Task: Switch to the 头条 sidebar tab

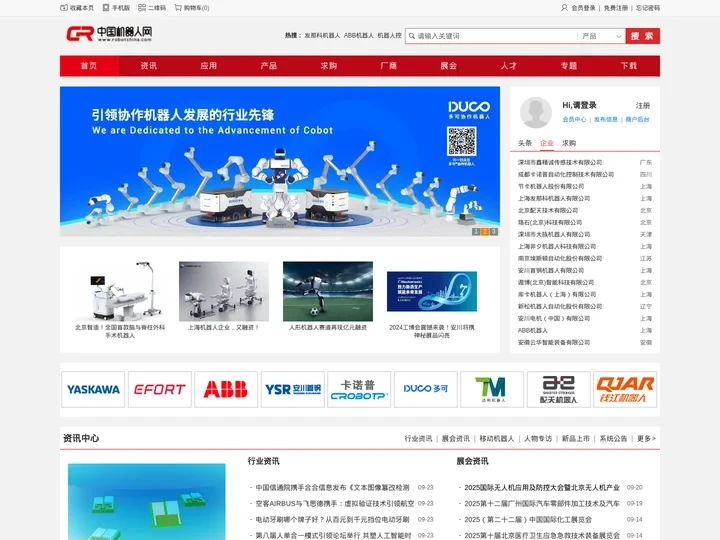Action: click(525, 143)
